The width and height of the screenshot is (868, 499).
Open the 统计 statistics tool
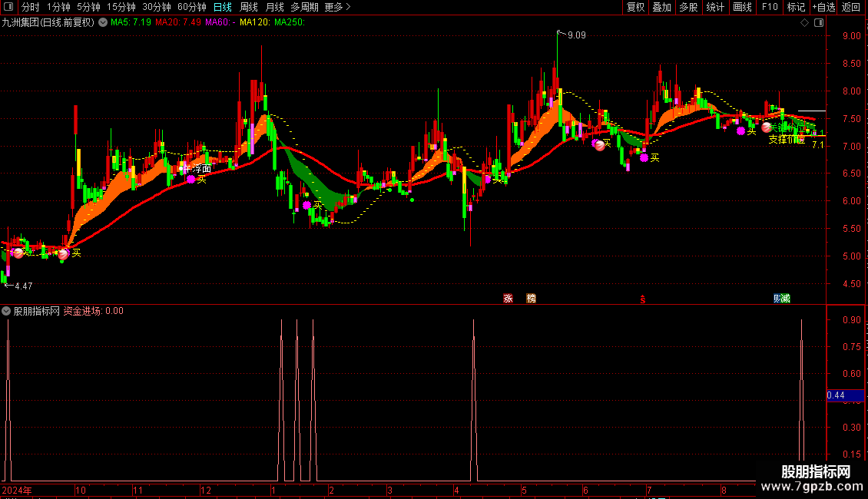coord(715,7)
